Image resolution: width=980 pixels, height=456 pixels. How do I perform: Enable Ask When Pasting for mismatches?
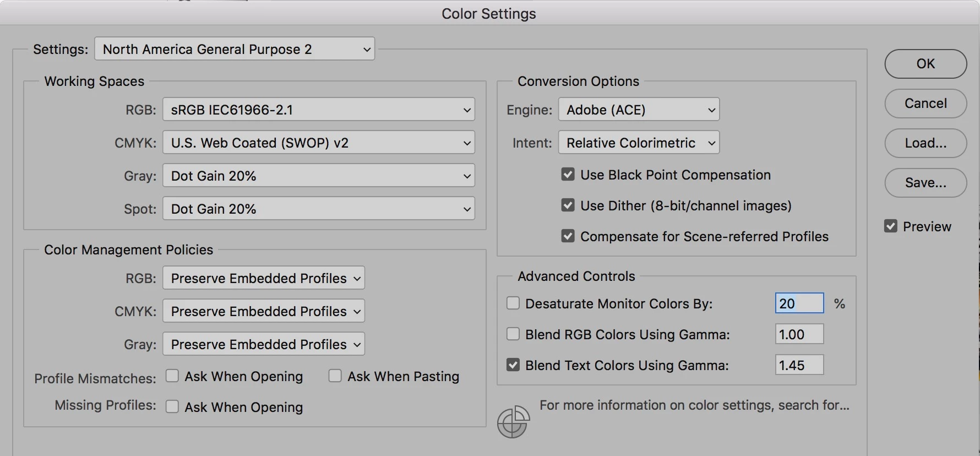pyautogui.click(x=335, y=376)
